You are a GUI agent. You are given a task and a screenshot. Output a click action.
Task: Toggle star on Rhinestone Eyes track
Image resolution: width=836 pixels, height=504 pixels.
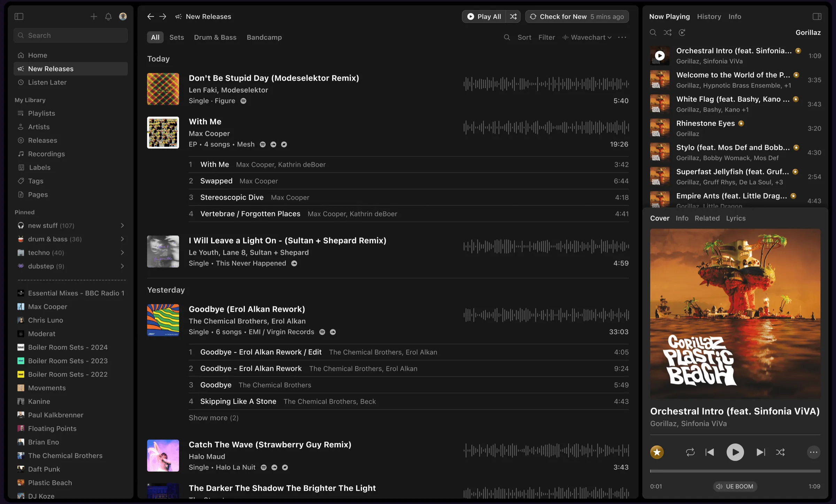[741, 123]
